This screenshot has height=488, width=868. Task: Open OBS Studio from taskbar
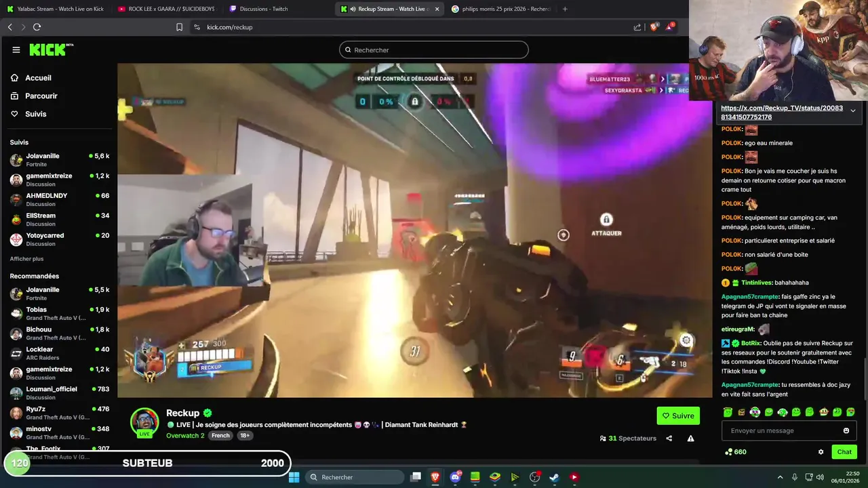[x=534, y=477]
